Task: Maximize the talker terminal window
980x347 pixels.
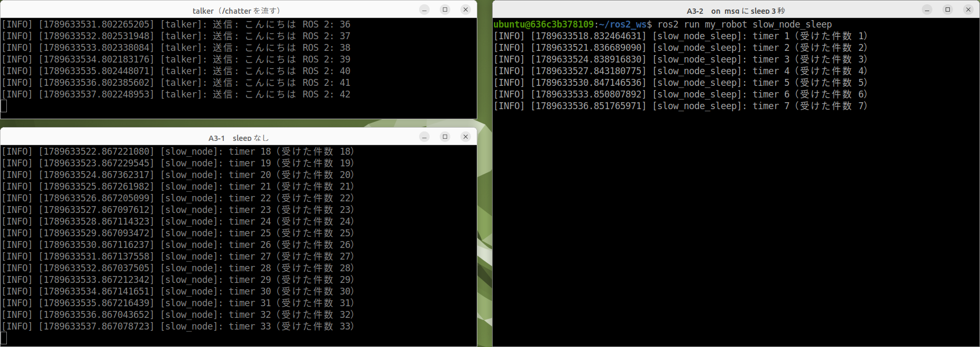Action: coord(445,10)
